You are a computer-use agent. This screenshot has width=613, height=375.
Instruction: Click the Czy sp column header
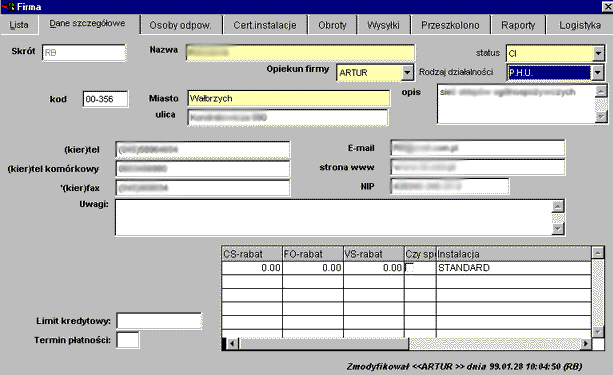420,254
